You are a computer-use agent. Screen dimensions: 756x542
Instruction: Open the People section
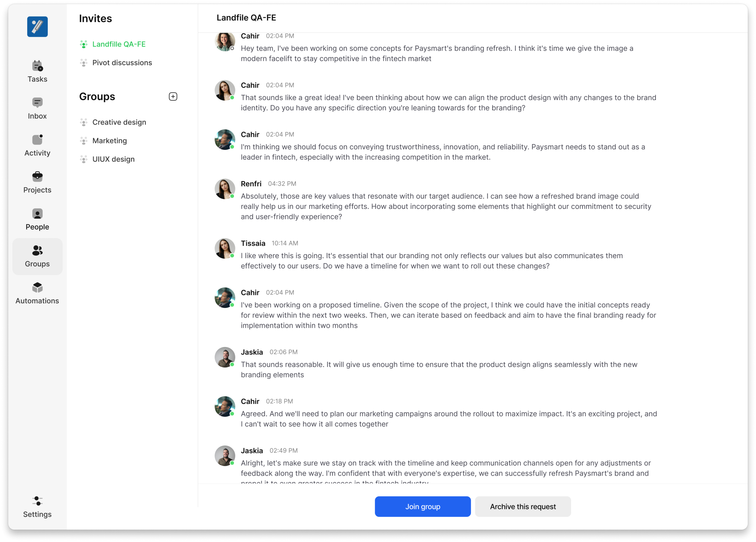(37, 220)
